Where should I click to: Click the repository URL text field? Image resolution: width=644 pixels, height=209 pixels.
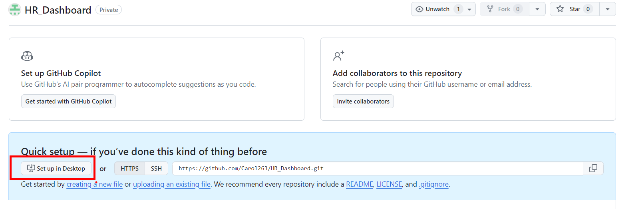(x=377, y=168)
